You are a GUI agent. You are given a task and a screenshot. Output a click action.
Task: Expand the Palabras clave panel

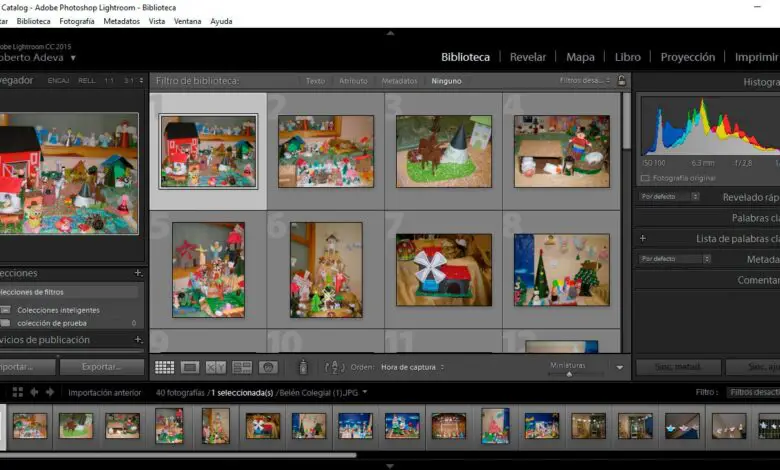(x=755, y=218)
